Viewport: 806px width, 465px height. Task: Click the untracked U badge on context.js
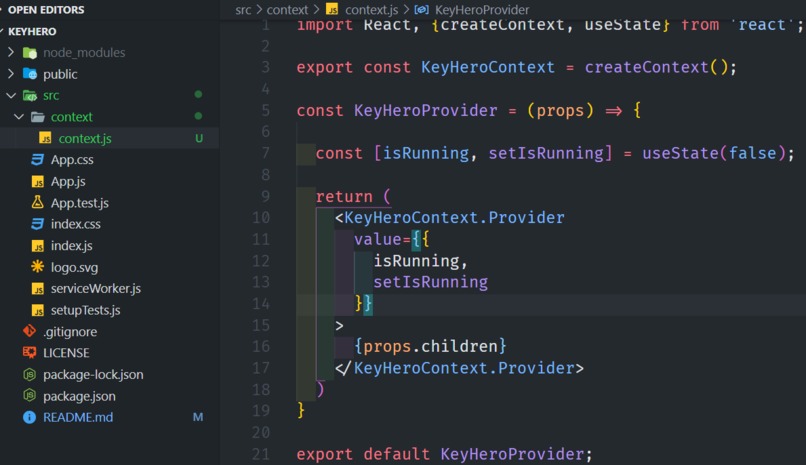199,138
